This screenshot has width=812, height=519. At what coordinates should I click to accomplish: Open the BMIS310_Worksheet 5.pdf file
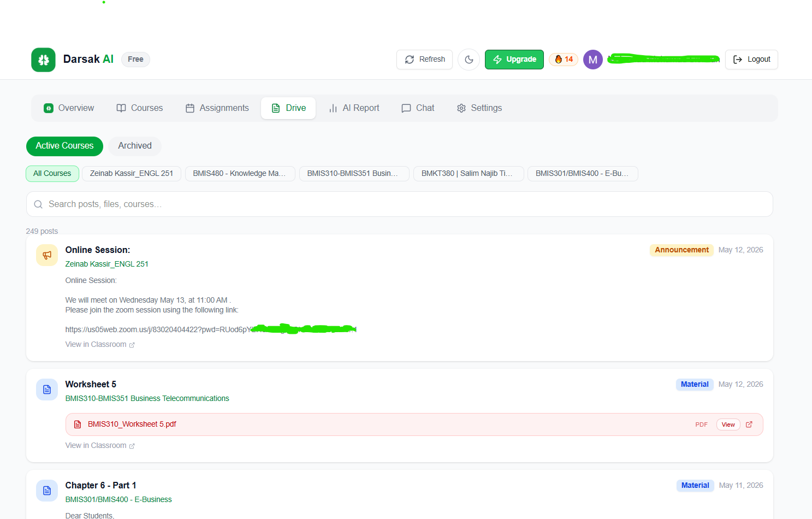coord(414,424)
